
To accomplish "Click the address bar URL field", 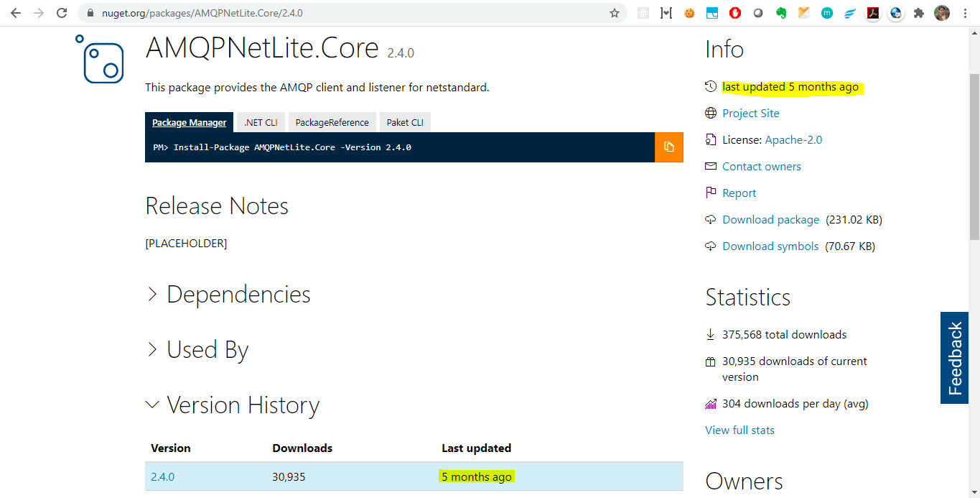I will coord(345,13).
